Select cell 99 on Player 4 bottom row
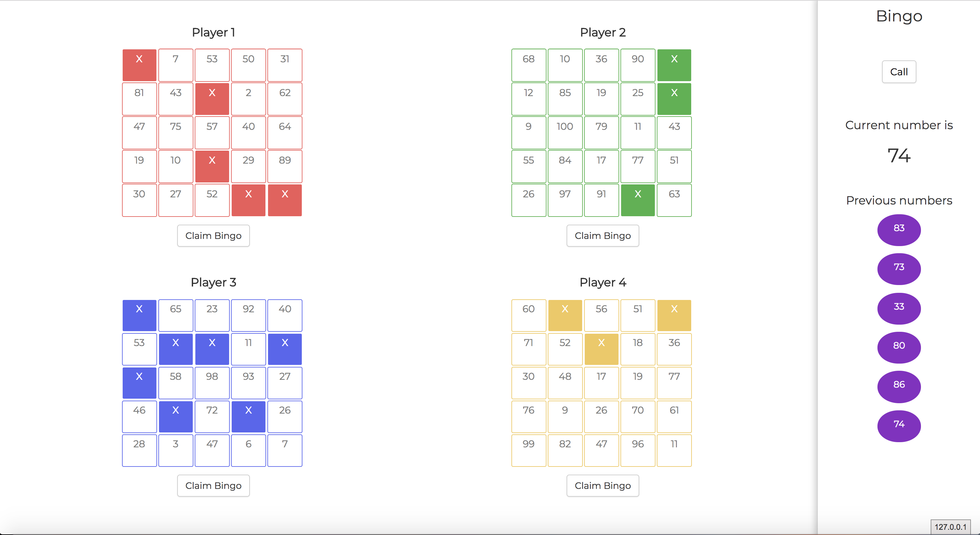 (x=528, y=450)
